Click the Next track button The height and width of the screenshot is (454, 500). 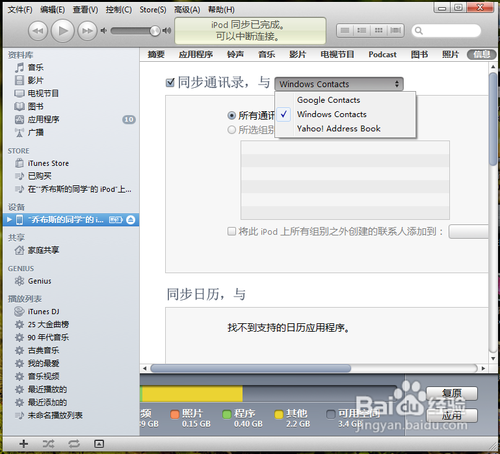[x=87, y=31]
